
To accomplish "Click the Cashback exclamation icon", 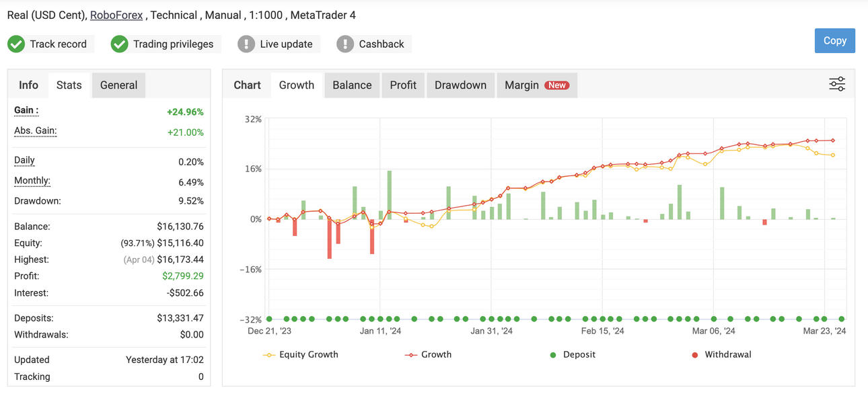I will click(x=345, y=44).
